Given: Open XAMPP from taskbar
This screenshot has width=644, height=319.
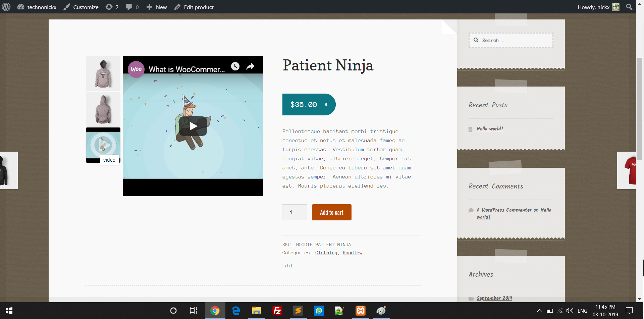Looking at the screenshot, I should click(360, 311).
